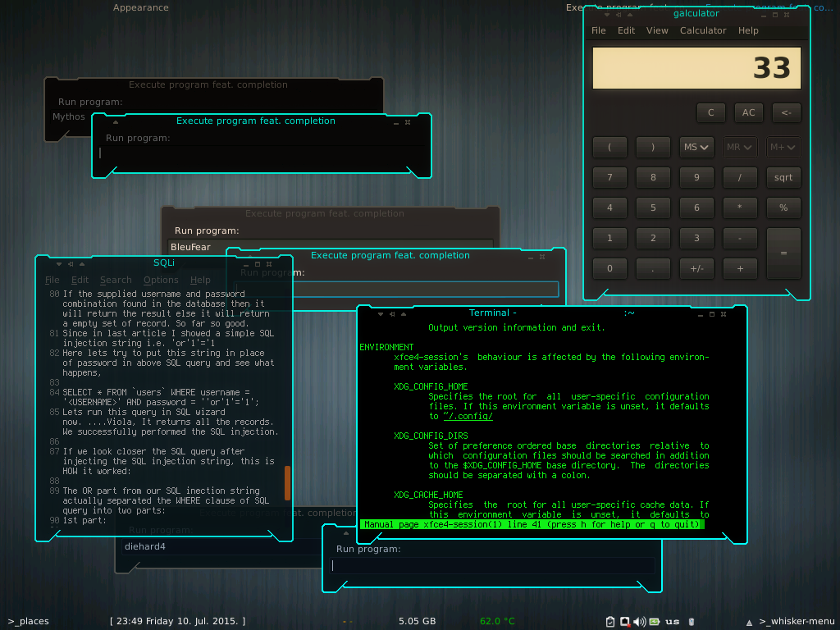
Task: Expand the MR memory recall dropdown
Action: pos(739,147)
